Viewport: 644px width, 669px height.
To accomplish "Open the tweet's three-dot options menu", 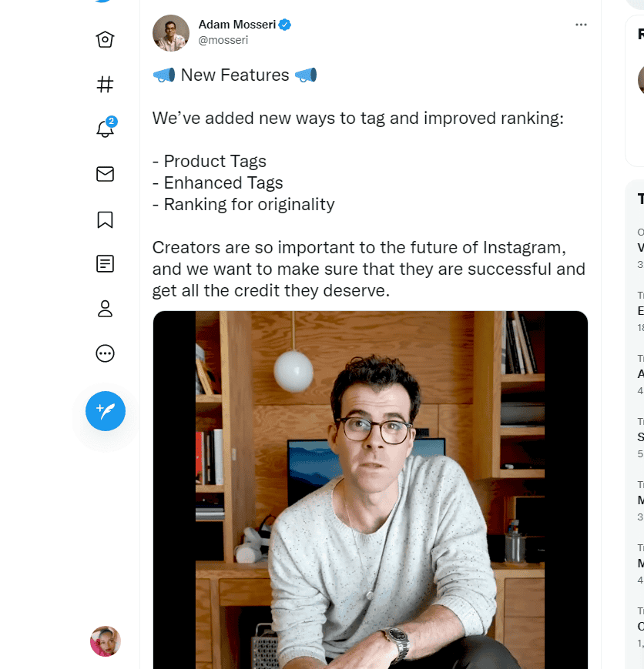I will (581, 25).
